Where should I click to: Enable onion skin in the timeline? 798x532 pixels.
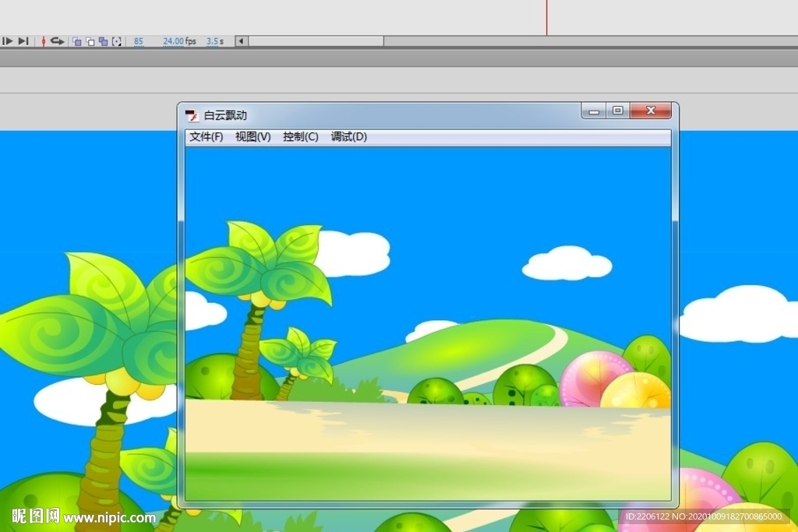77,42
